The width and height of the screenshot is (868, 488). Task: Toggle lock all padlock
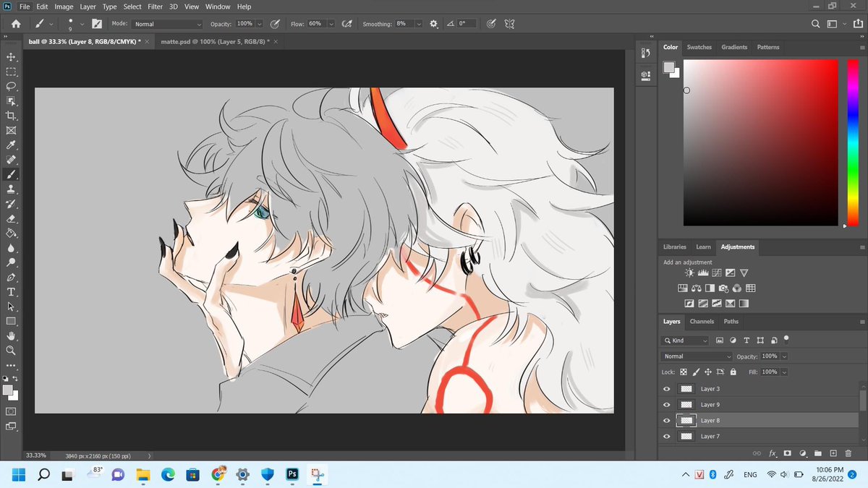coord(733,372)
